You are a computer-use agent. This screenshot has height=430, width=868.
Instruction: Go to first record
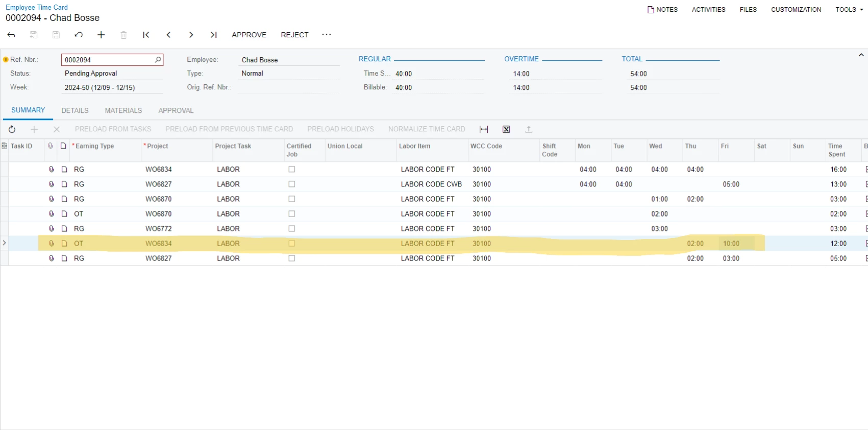click(x=146, y=35)
